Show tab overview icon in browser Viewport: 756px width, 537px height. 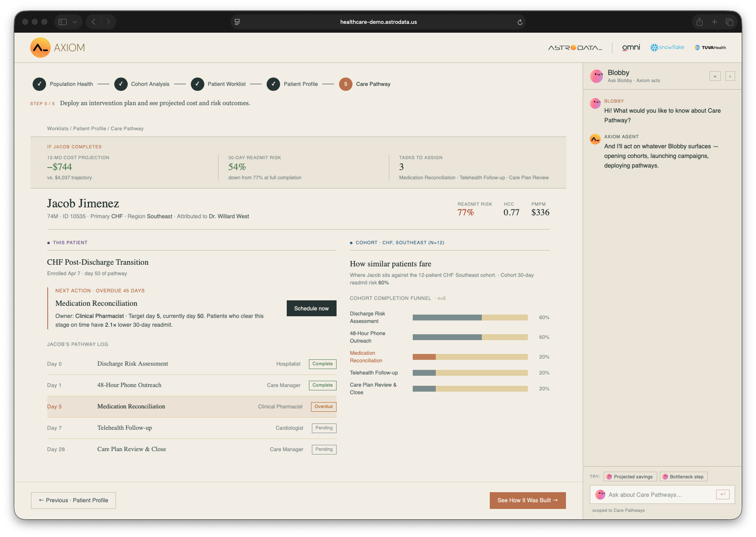[730, 22]
